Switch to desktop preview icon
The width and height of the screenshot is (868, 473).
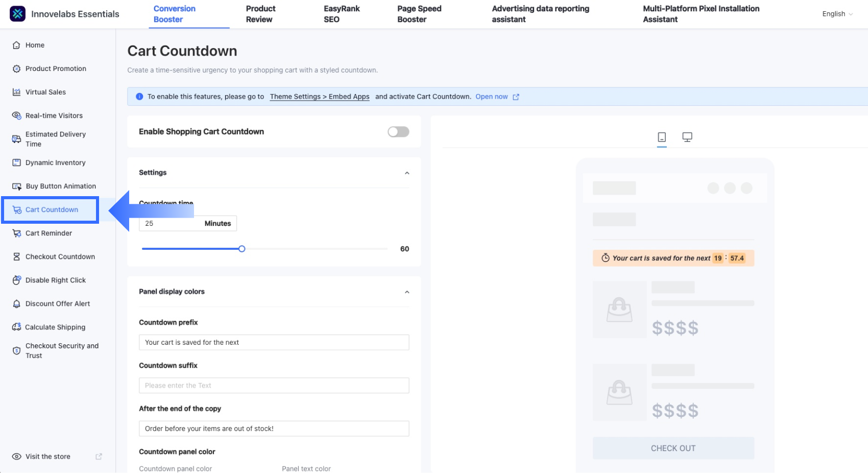click(x=687, y=137)
